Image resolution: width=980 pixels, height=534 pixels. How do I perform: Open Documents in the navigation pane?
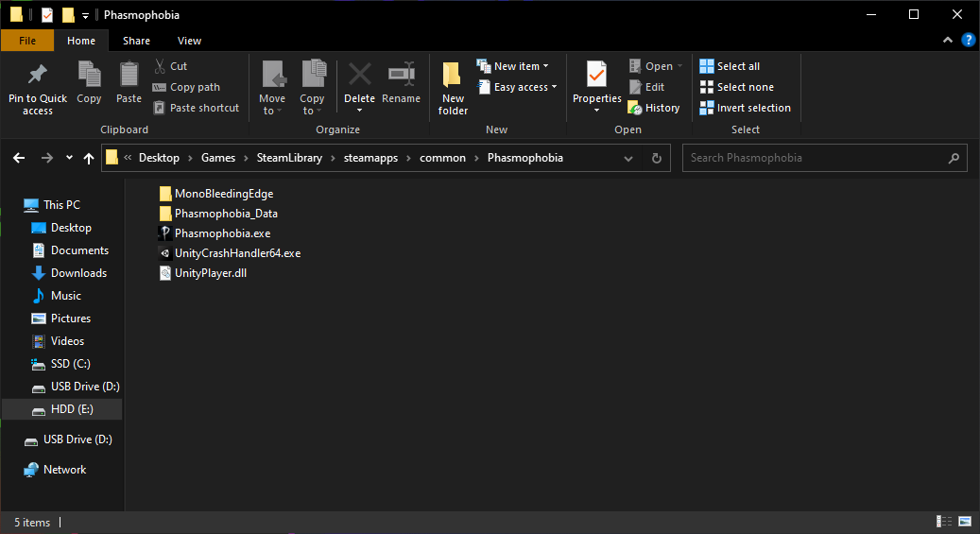71,250
